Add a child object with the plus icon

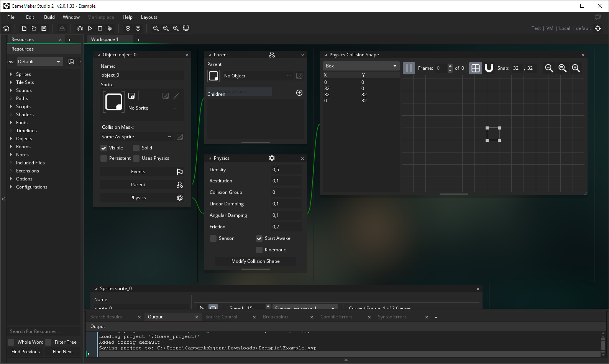click(299, 93)
